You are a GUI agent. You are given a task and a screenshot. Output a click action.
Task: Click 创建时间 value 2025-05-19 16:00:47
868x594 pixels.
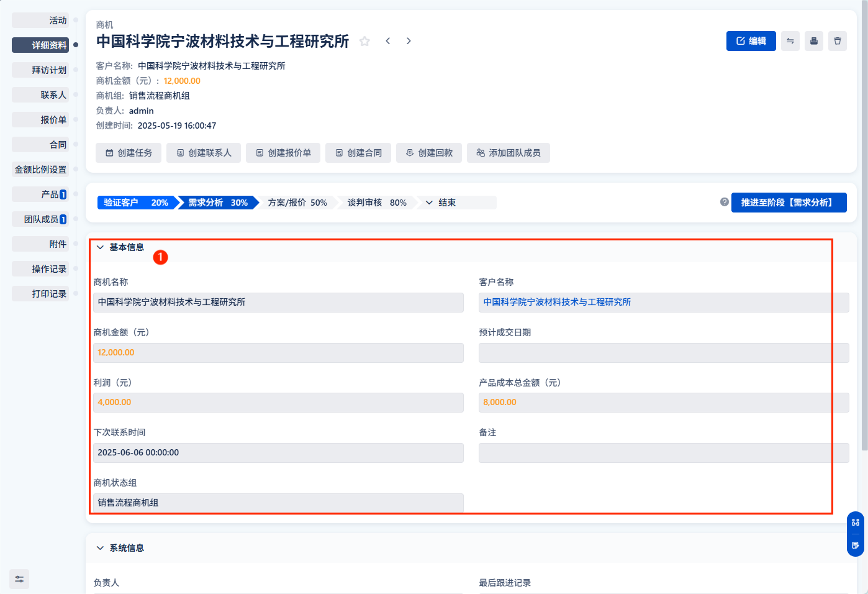177,126
